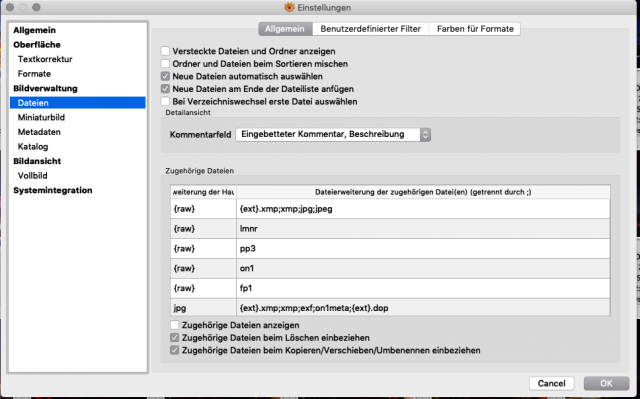Switch to Benutzerdefinierter Filter tab
The image size is (640, 399).
(x=371, y=29)
